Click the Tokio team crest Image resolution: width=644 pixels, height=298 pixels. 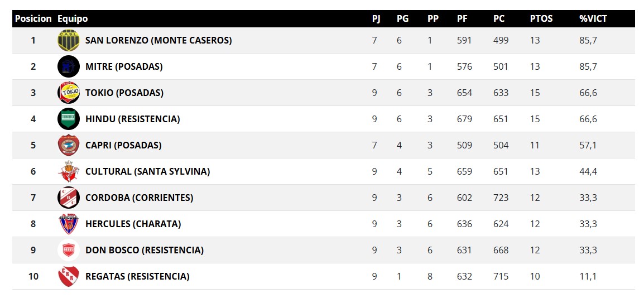click(68, 93)
